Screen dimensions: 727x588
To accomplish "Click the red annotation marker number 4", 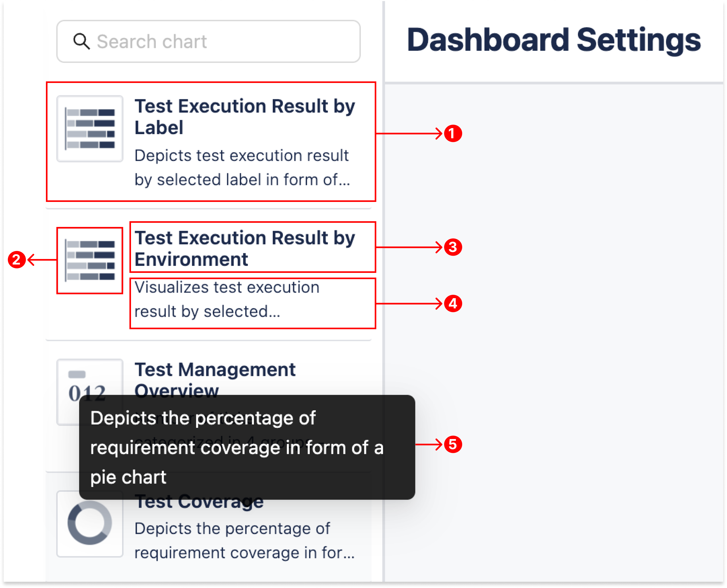I will (453, 303).
